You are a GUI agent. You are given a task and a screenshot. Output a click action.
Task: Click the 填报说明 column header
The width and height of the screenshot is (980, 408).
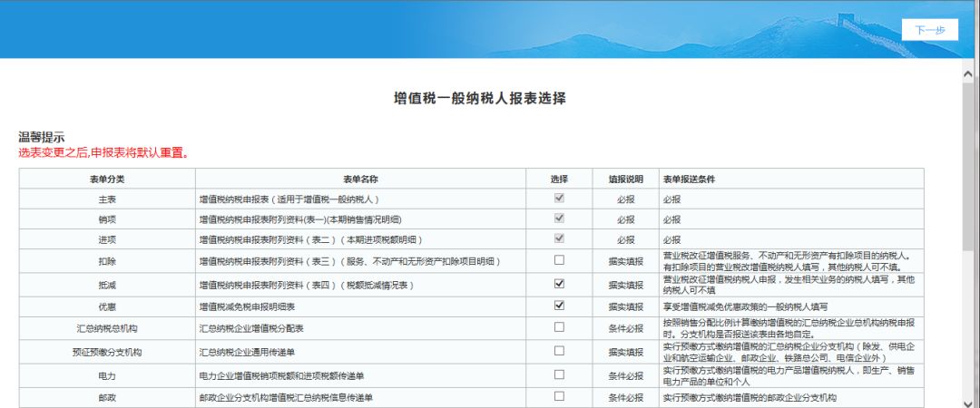[x=625, y=179]
